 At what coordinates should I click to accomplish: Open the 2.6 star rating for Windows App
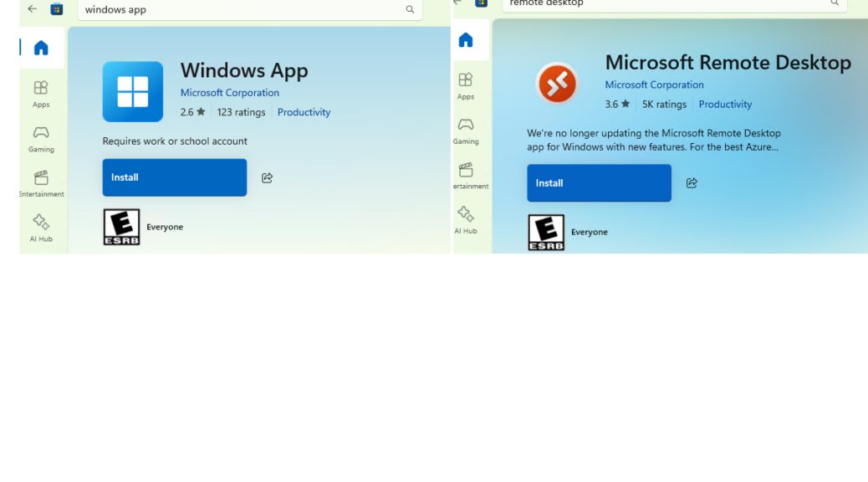pyautogui.click(x=192, y=112)
